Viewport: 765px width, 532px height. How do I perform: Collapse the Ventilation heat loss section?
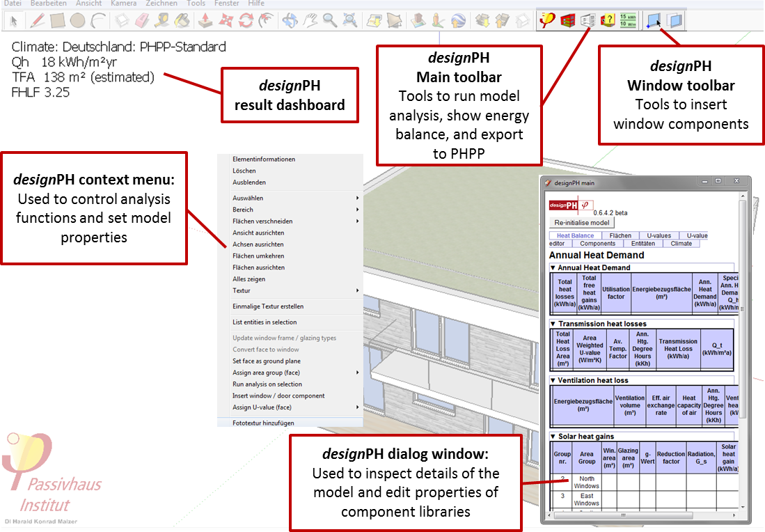click(553, 380)
